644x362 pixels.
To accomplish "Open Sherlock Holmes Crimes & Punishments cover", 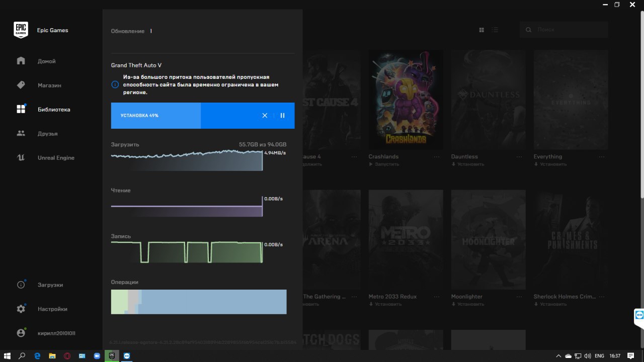I will coord(571,239).
